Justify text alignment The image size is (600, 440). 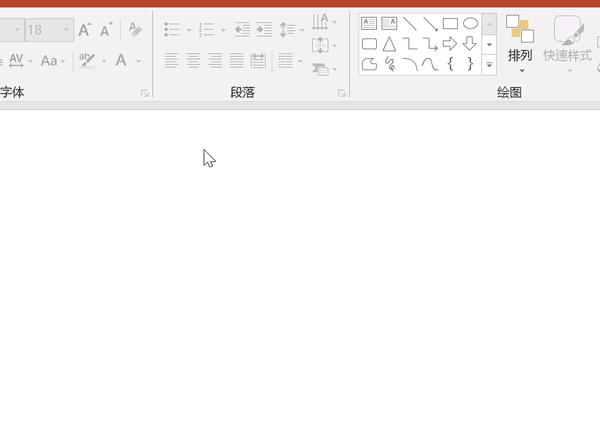click(x=236, y=60)
